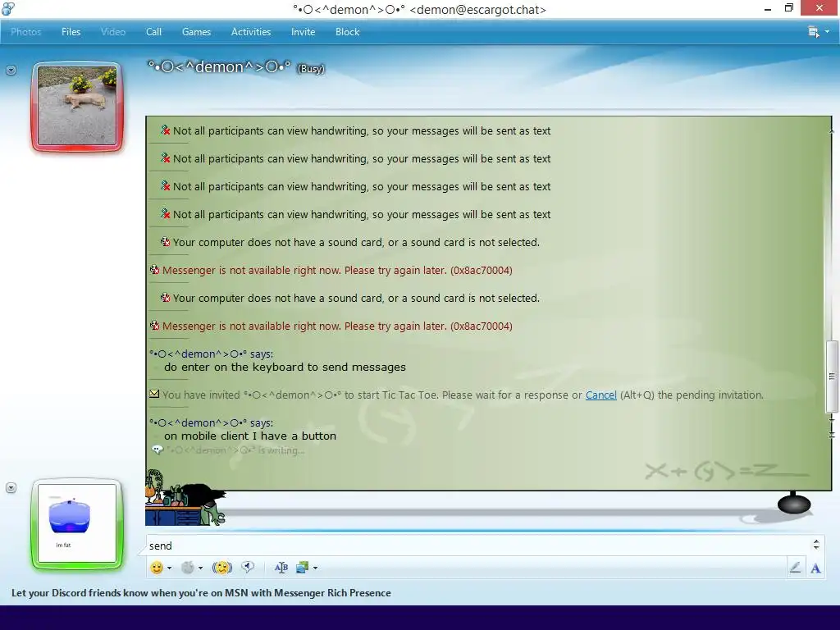This screenshot has width=840, height=630.
Task: Click the background picker icon
Action: [x=302, y=568]
